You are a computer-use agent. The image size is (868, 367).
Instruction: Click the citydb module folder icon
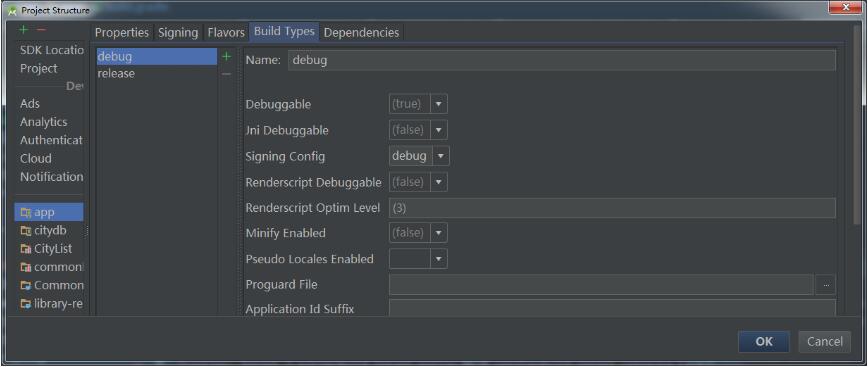(x=26, y=231)
